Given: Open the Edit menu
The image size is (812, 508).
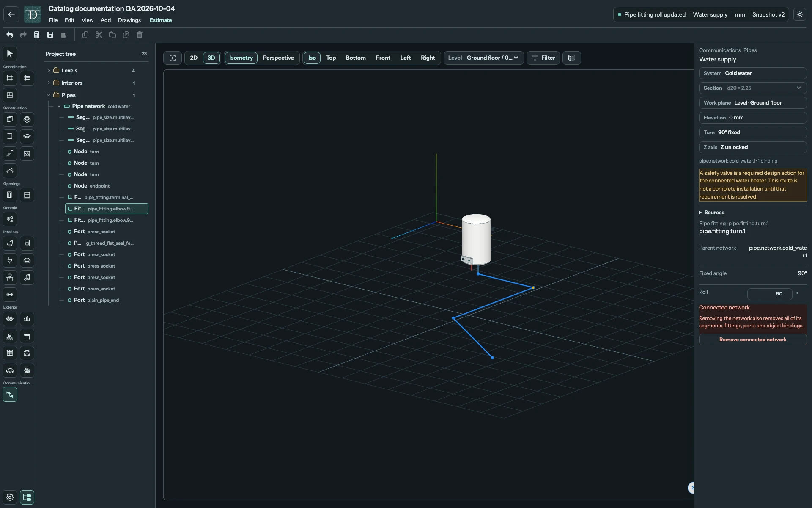Looking at the screenshot, I should pos(69,20).
